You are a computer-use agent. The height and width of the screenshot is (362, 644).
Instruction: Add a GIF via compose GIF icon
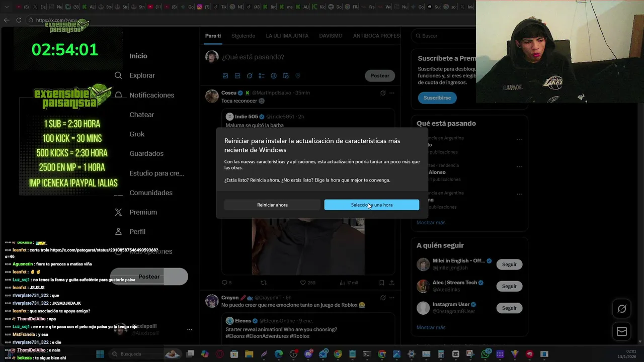(237, 76)
